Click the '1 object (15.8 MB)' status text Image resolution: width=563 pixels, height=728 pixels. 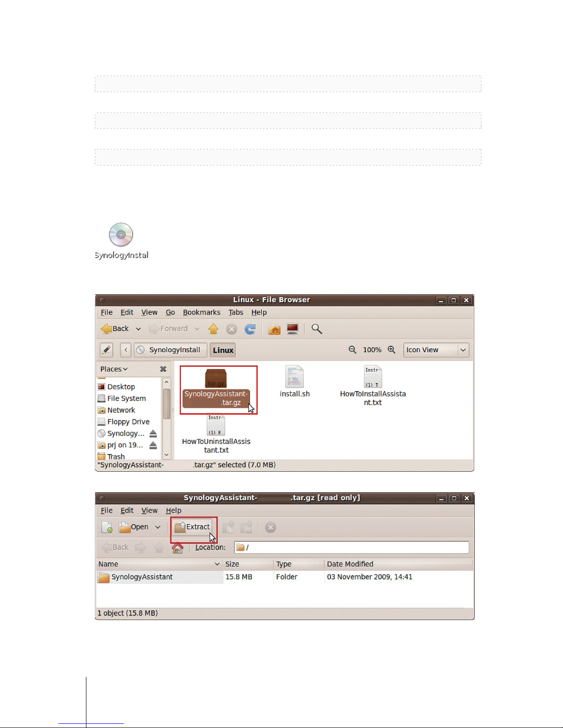pyautogui.click(x=127, y=613)
